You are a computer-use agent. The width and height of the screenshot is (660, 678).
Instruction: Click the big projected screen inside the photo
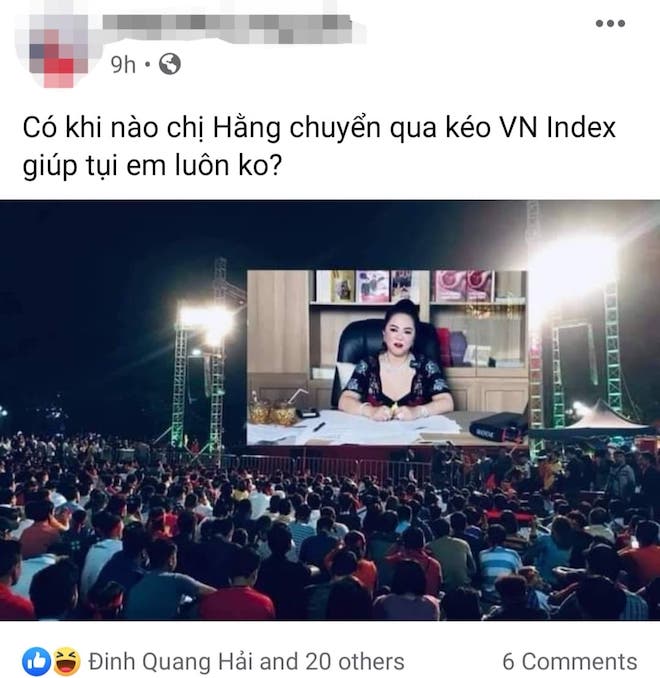click(x=387, y=358)
